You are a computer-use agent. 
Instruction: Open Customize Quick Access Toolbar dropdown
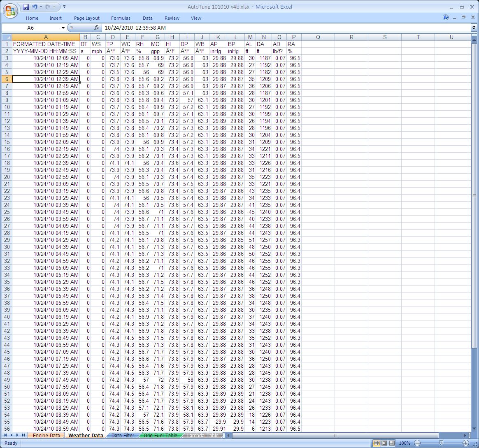pos(65,7)
